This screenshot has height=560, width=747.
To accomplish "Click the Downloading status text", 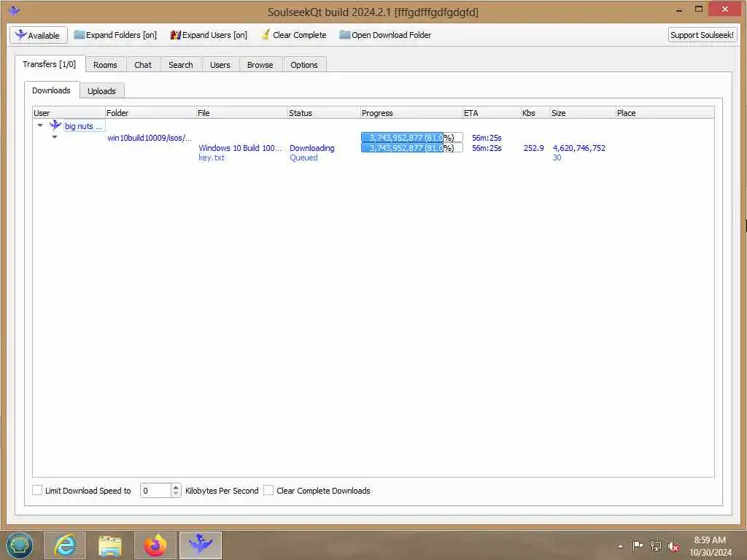I will click(x=312, y=148).
